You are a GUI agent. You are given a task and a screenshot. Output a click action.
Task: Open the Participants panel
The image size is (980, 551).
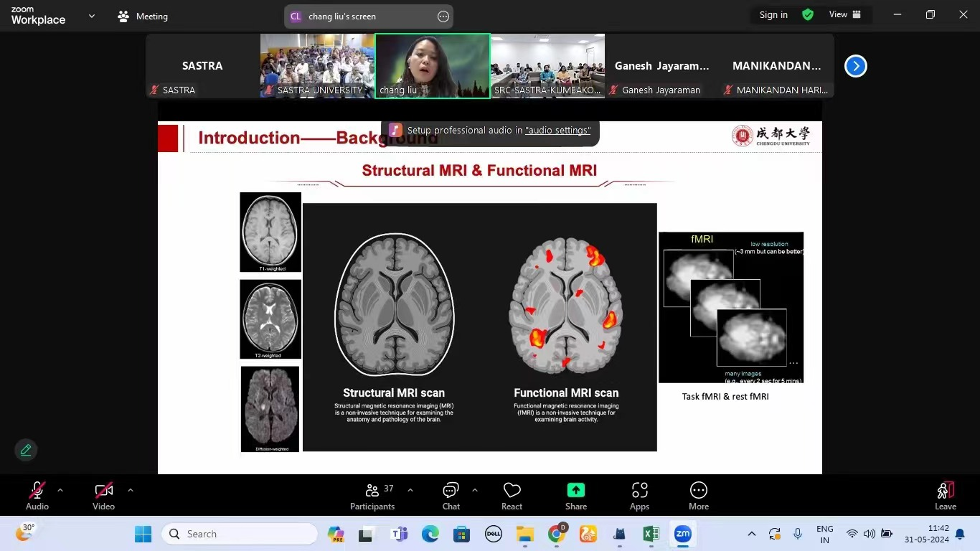pyautogui.click(x=372, y=496)
